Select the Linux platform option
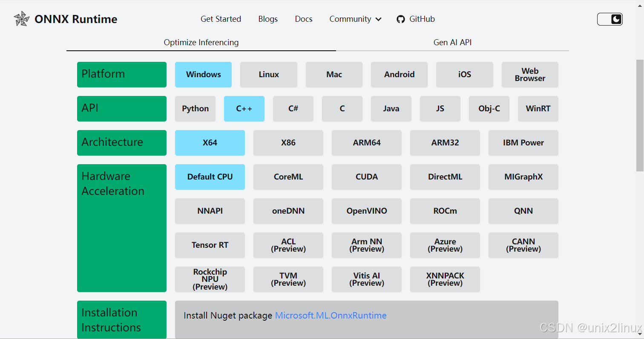 [269, 75]
